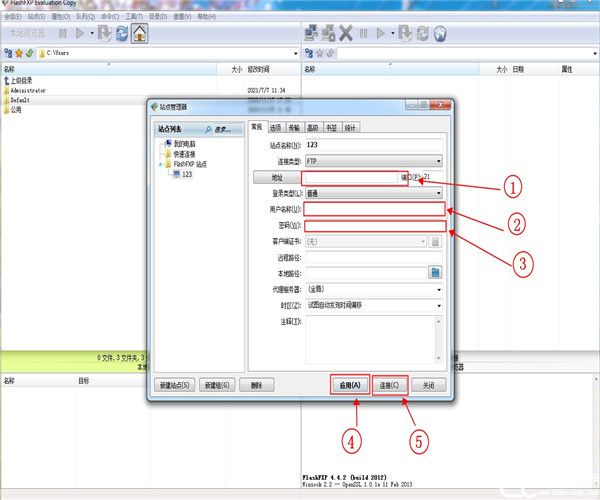Click the 连接(C) button

[x=389, y=385]
